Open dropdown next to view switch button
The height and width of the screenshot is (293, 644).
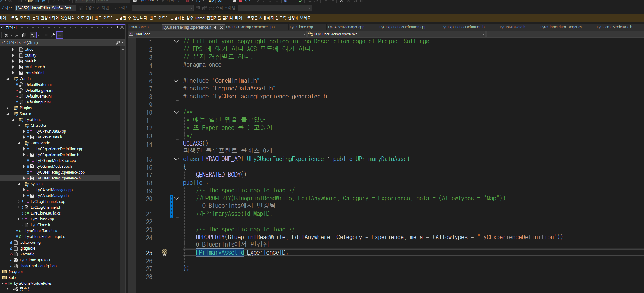(x=38, y=35)
